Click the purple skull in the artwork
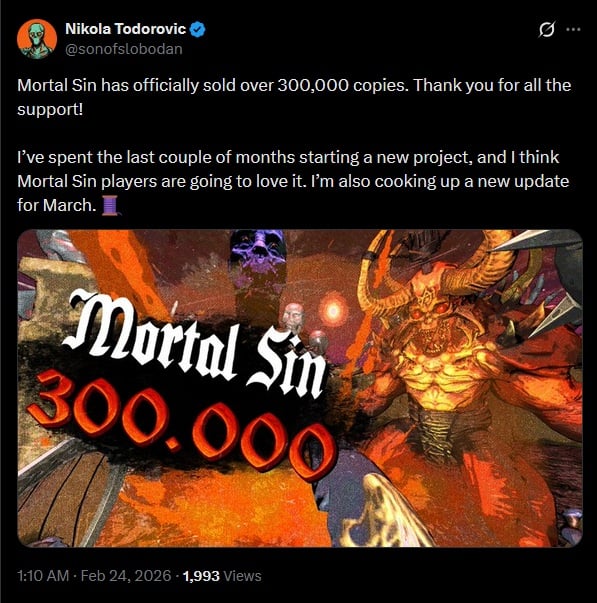This screenshot has width=597, height=603. tap(258, 252)
